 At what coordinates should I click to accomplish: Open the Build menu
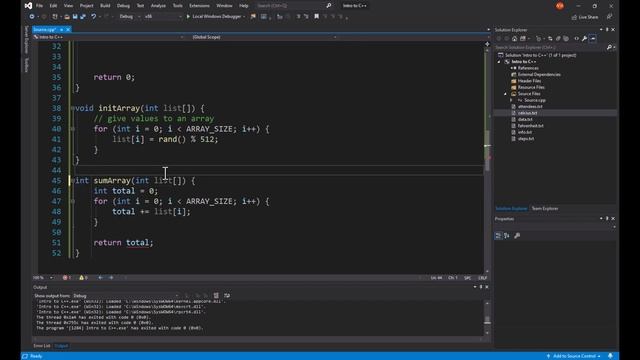click(105, 6)
